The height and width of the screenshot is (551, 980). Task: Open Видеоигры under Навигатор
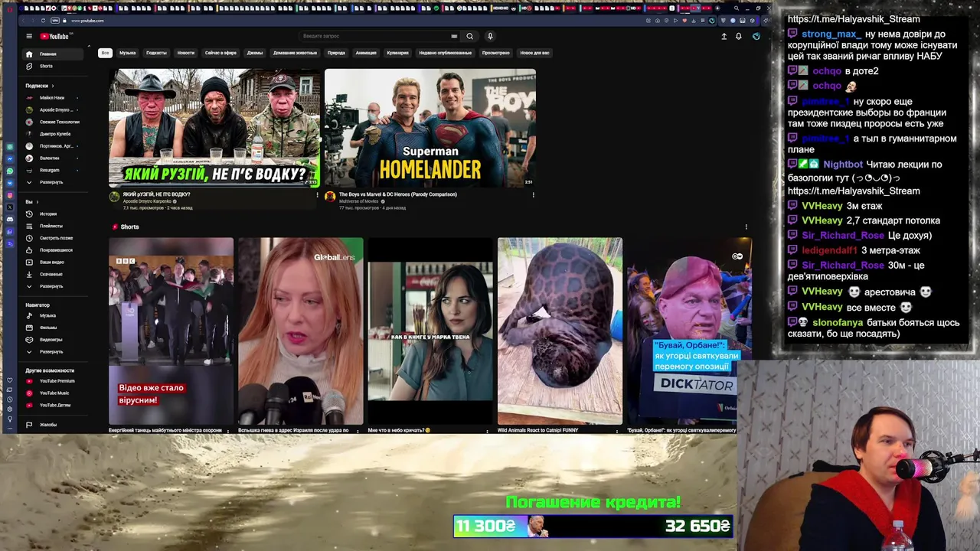tap(51, 340)
